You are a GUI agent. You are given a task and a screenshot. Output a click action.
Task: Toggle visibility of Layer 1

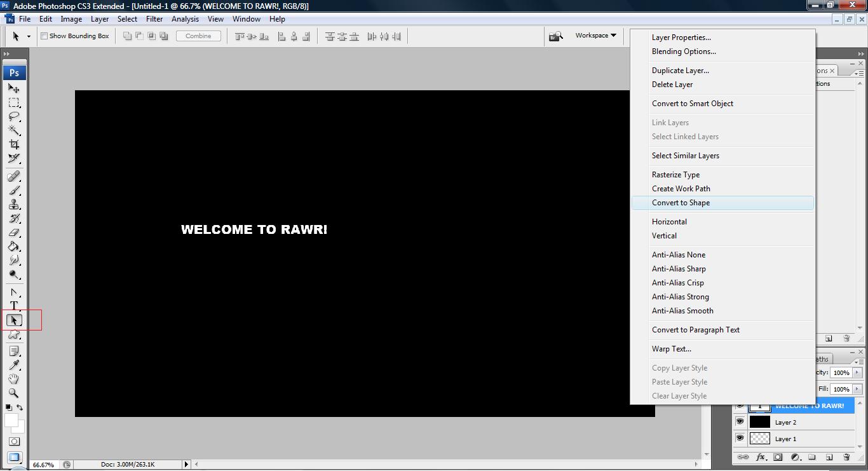(x=740, y=439)
